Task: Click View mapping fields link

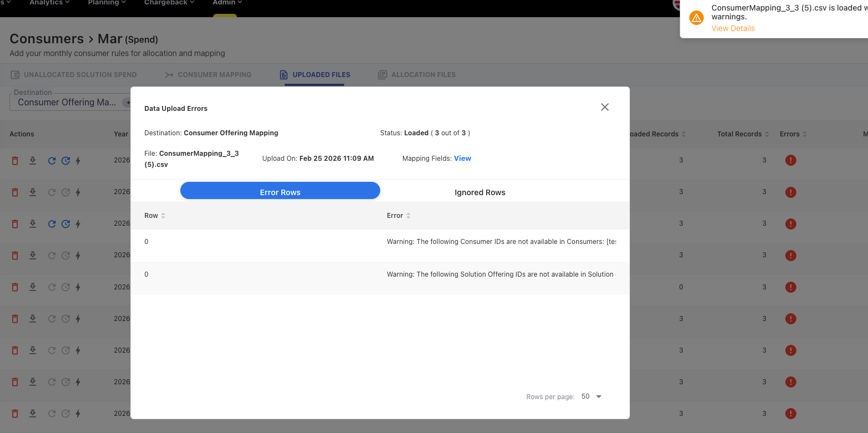Action: (462, 159)
